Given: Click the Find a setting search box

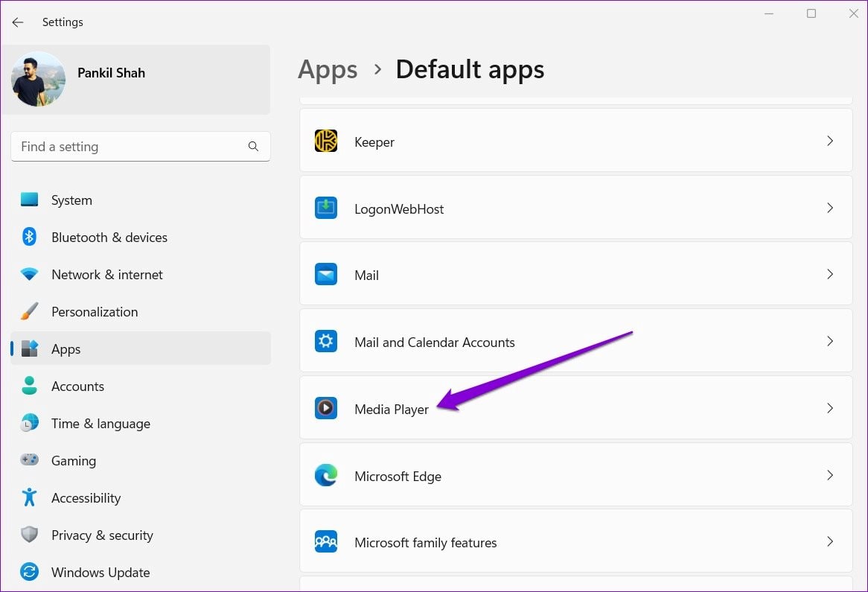Looking at the screenshot, I should tap(141, 147).
